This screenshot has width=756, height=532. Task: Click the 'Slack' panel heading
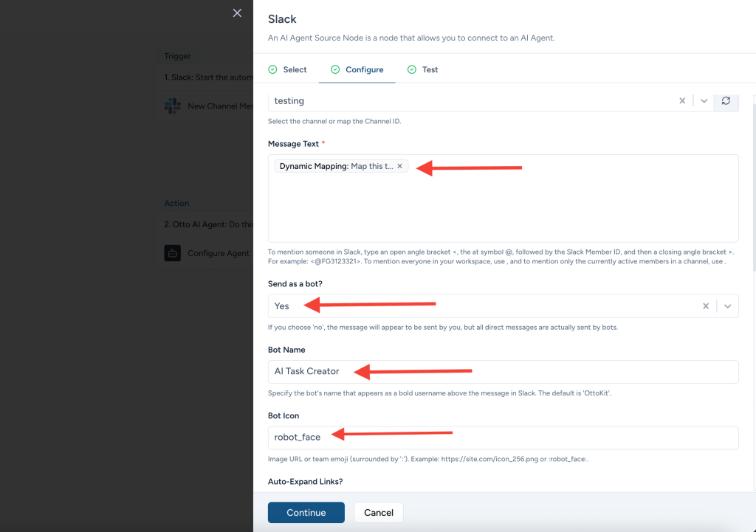click(282, 19)
